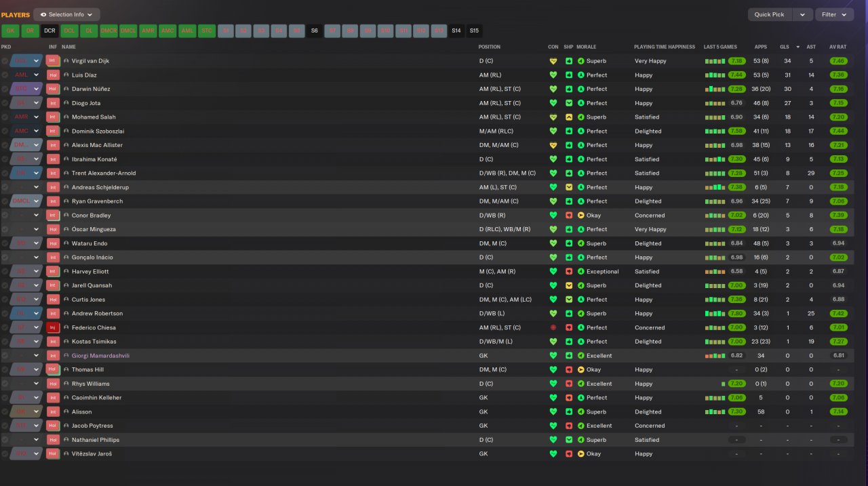The width and height of the screenshot is (868, 486).
Task: Click Mohamed Salah's yellow match sharpness icon
Action: (568, 117)
